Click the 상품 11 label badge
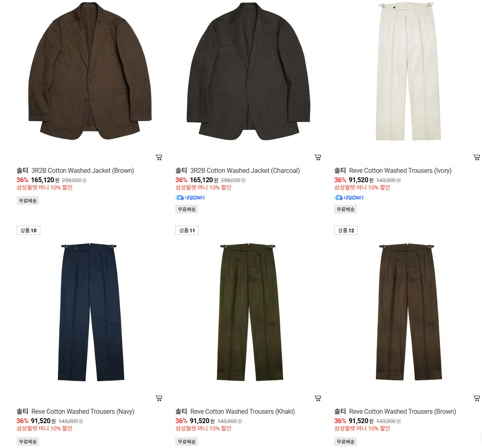The height and width of the screenshot is (448, 482). pos(187,230)
